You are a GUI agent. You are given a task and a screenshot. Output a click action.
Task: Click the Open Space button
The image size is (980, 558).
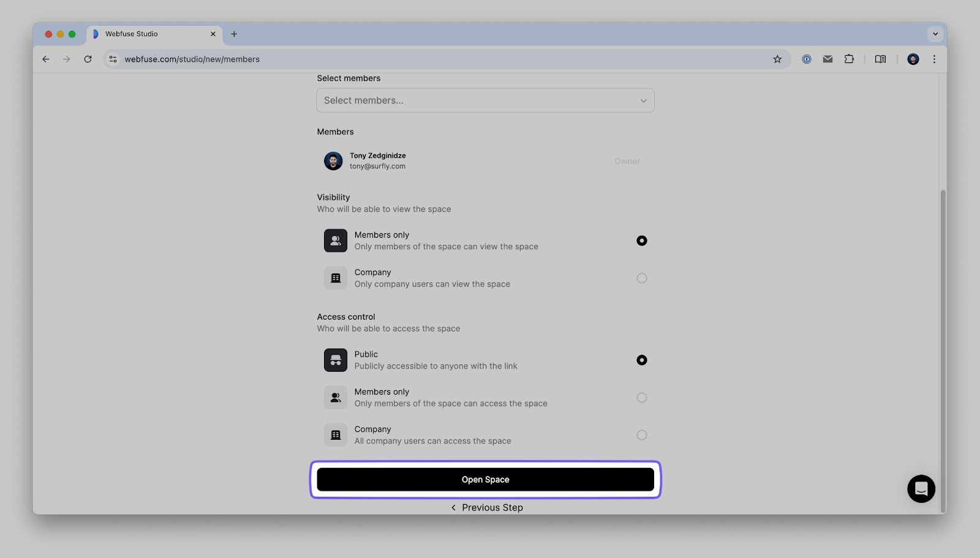click(x=485, y=480)
